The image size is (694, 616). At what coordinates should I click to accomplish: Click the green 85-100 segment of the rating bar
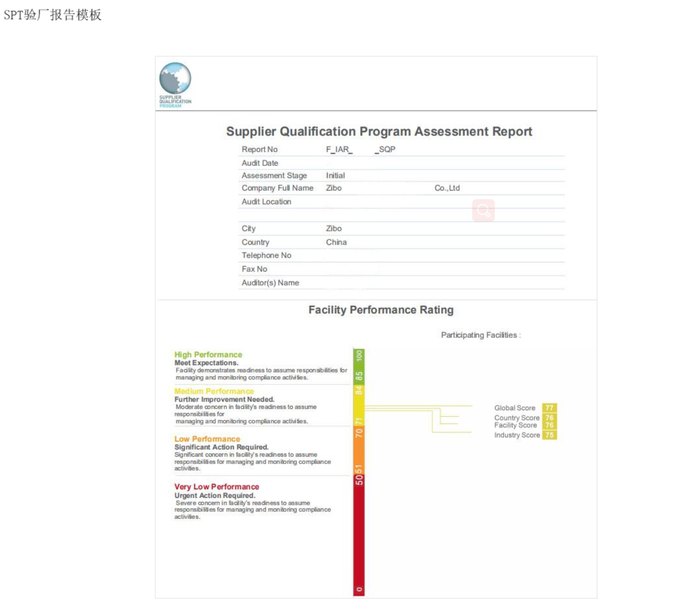[359, 366]
